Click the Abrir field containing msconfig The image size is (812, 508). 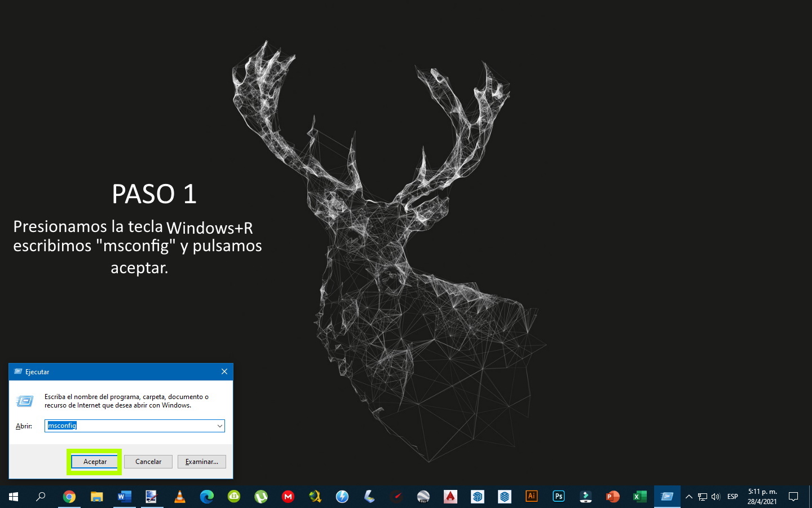click(135, 426)
